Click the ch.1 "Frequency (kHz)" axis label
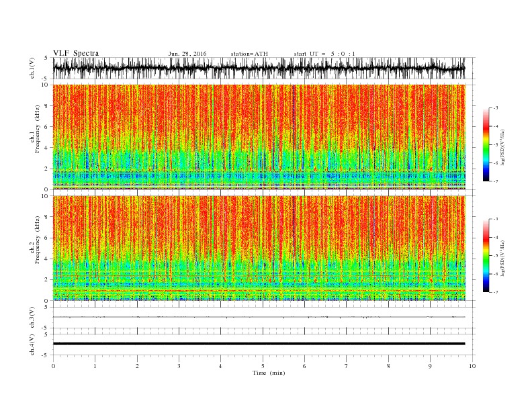 [38, 129]
